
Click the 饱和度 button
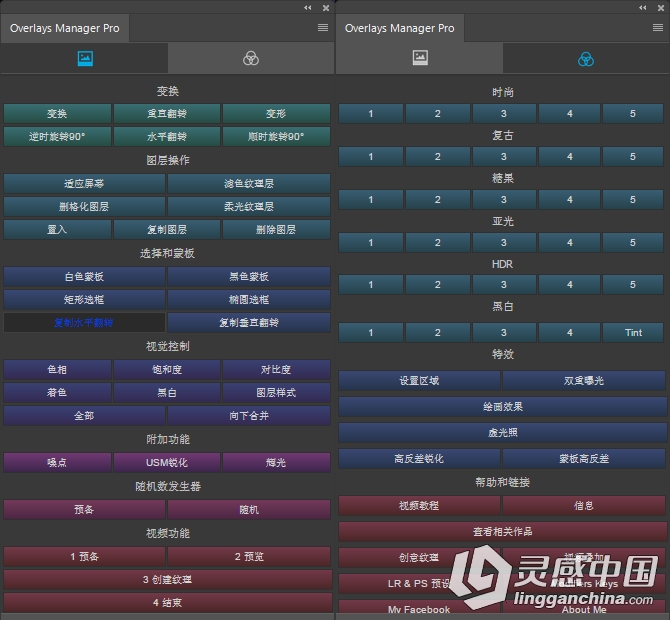(x=167, y=370)
